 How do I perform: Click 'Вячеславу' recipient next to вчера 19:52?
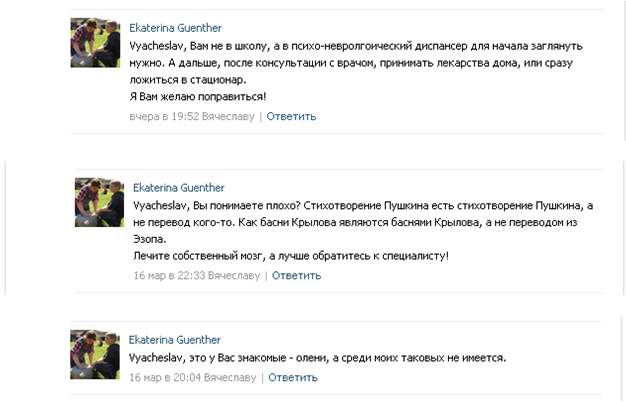click(228, 117)
